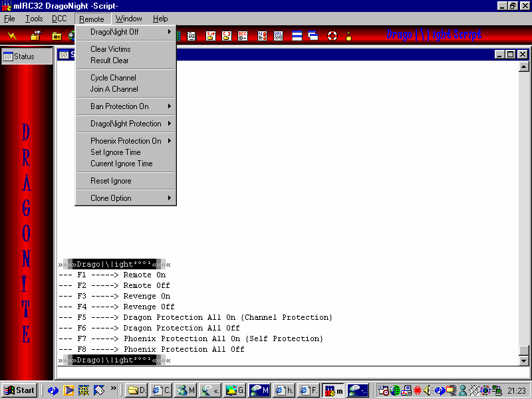
Task: Choose Clear Victims from Remote menu
Action: click(126, 49)
